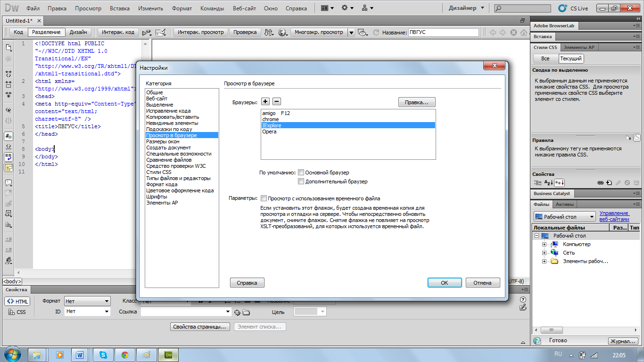
Task: Check the Основной браузер checkbox
Action: click(301, 173)
